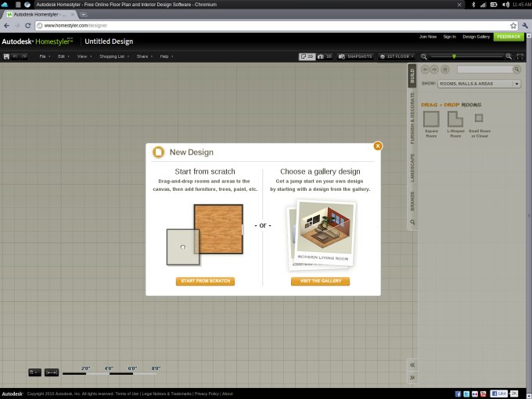Select the Landscape vertical tab
The image size is (532, 399).
click(x=412, y=167)
